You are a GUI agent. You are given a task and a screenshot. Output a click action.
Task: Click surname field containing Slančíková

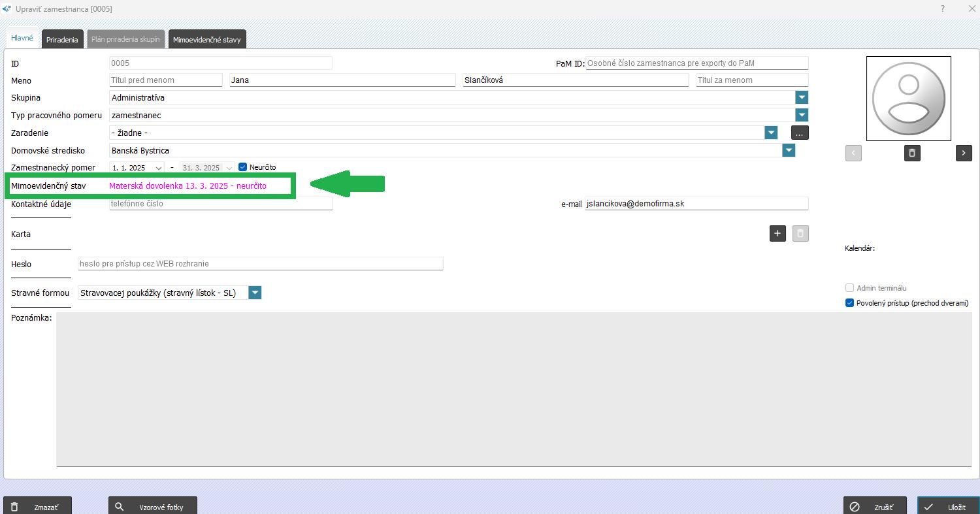(x=576, y=80)
